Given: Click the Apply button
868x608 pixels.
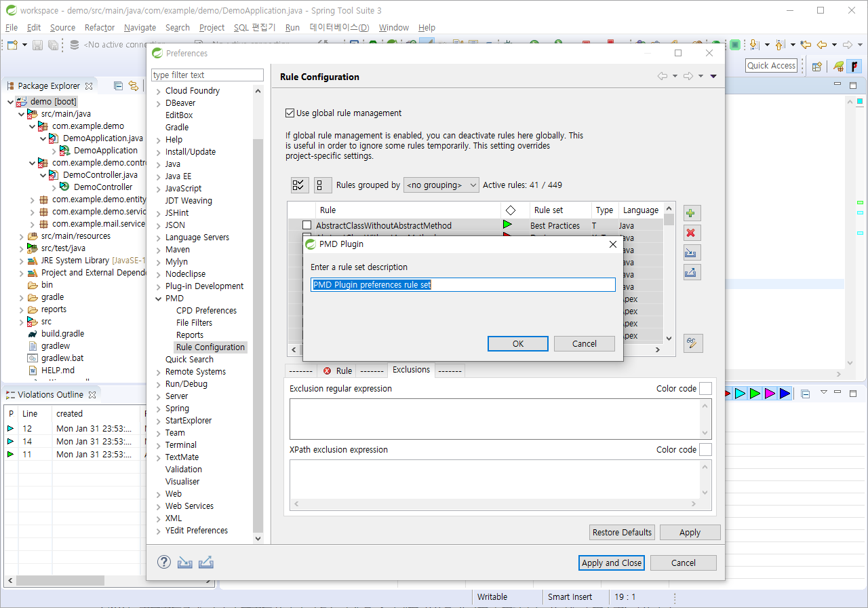Looking at the screenshot, I should tap(690, 532).
